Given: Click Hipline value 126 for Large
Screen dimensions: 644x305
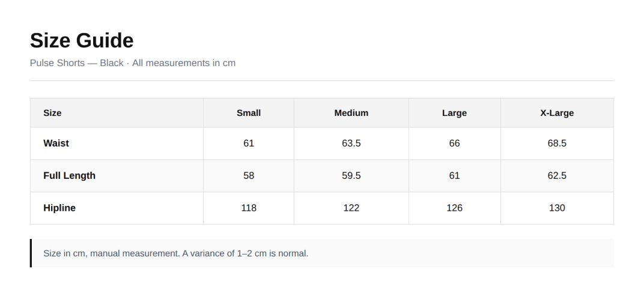Looking at the screenshot, I should [x=454, y=208].
